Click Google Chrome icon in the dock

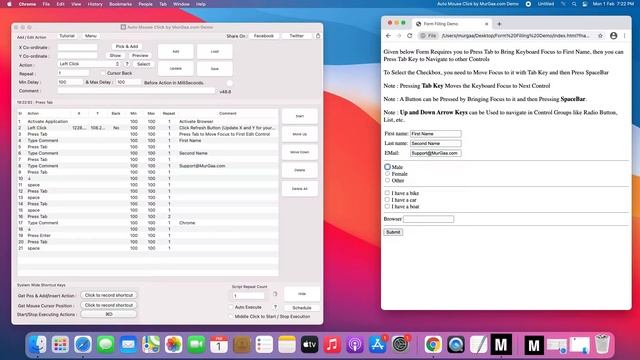[x=433, y=344]
